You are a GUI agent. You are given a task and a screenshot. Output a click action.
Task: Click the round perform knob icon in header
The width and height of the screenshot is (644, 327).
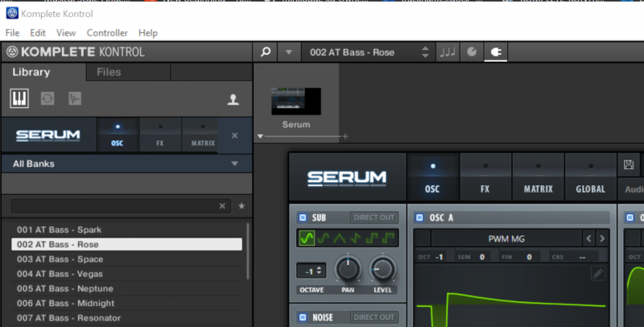[472, 52]
